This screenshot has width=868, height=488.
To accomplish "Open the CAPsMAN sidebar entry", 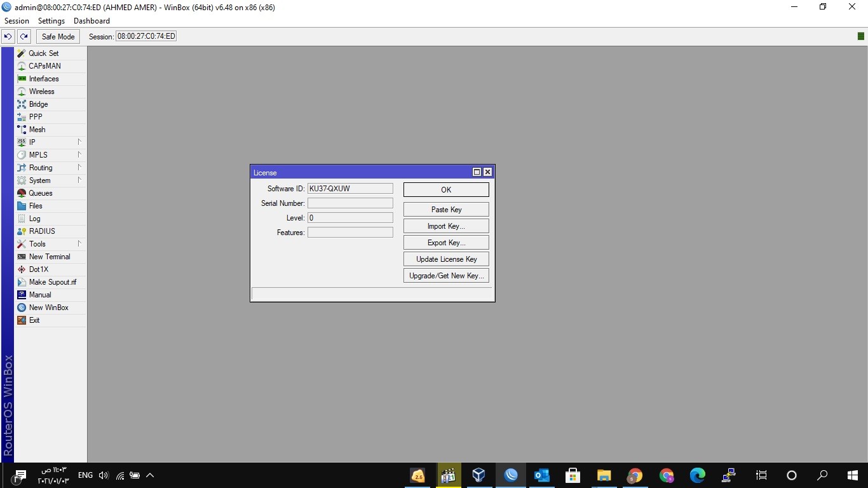I will coord(44,66).
